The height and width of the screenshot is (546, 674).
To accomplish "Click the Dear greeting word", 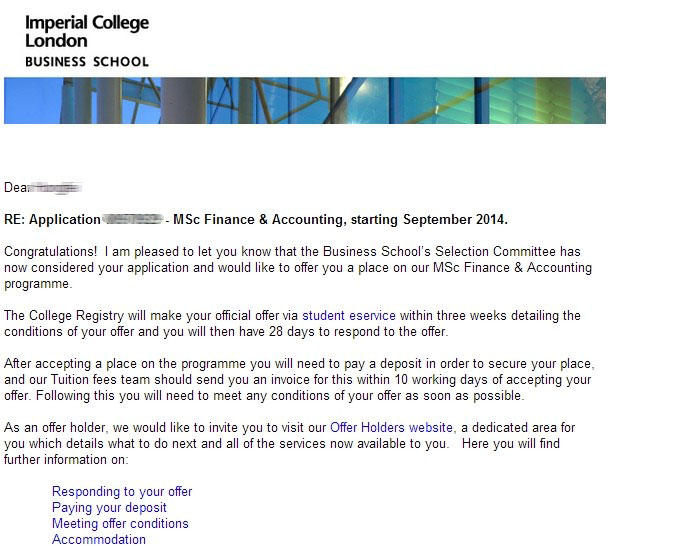I will 16,188.
